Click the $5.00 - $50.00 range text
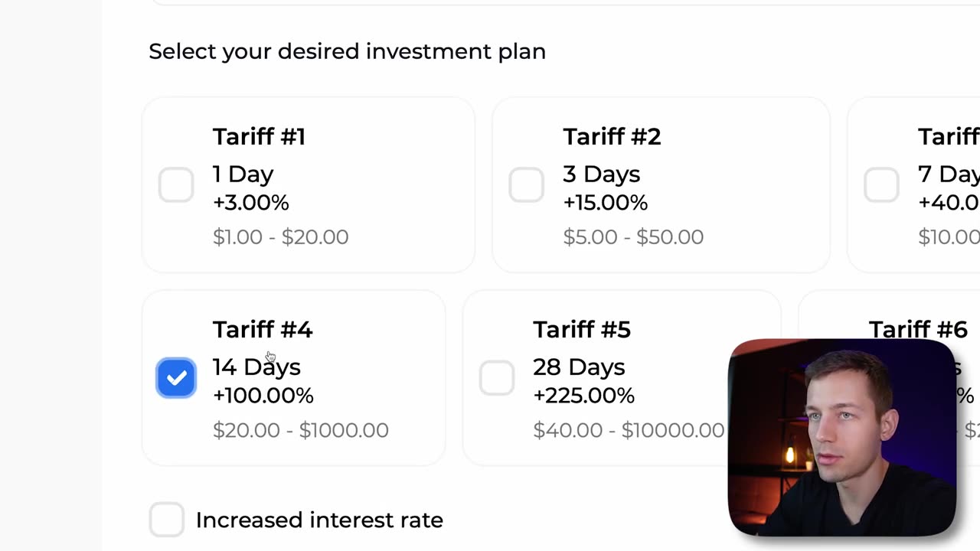The width and height of the screenshot is (980, 551). coord(633,237)
